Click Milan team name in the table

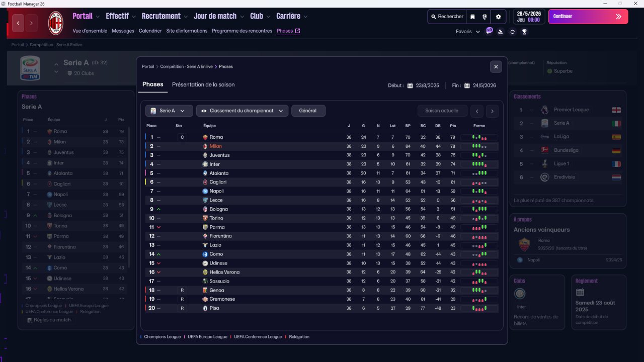tap(215, 146)
